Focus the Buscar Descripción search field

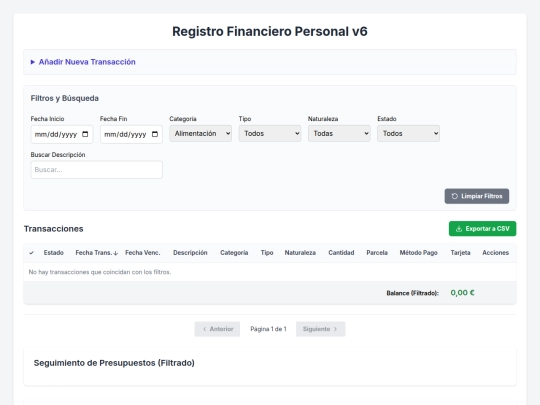coord(96,170)
